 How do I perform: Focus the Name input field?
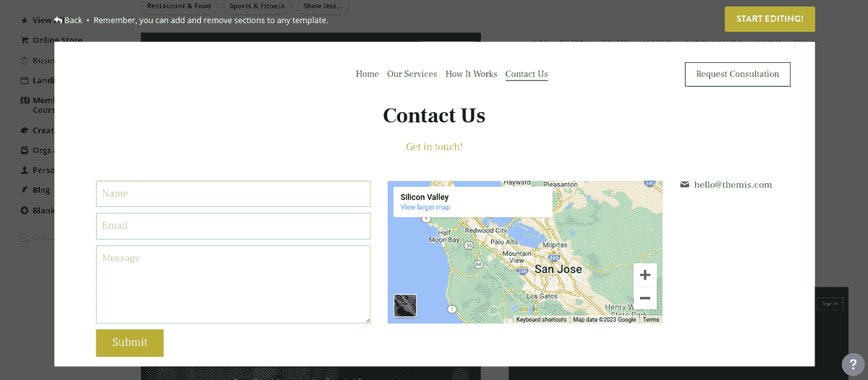pos(233,194)
